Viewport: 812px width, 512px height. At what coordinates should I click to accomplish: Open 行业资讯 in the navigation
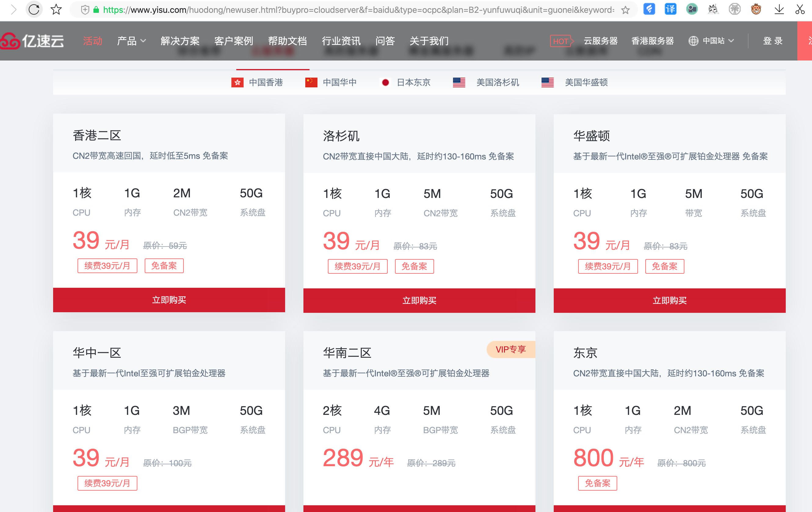341,41
